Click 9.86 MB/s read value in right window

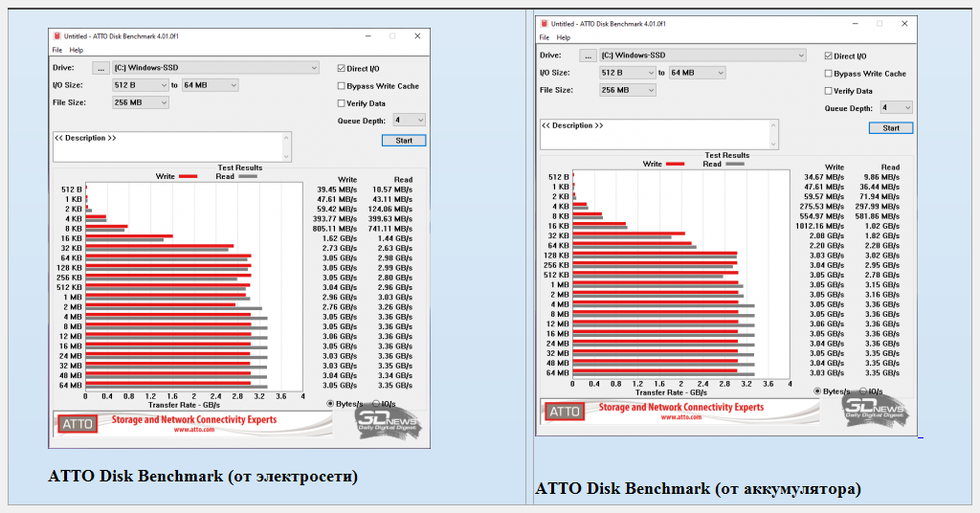pos(881,177)
